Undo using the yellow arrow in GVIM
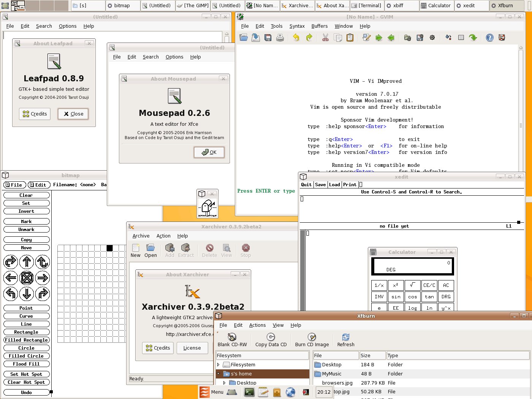Image resolution: width=532 pixels, height=399 pixels. 296,38
